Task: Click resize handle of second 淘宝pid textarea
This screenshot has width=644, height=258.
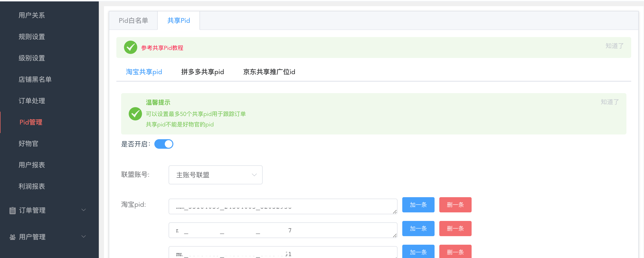Action: pos(394,235)
